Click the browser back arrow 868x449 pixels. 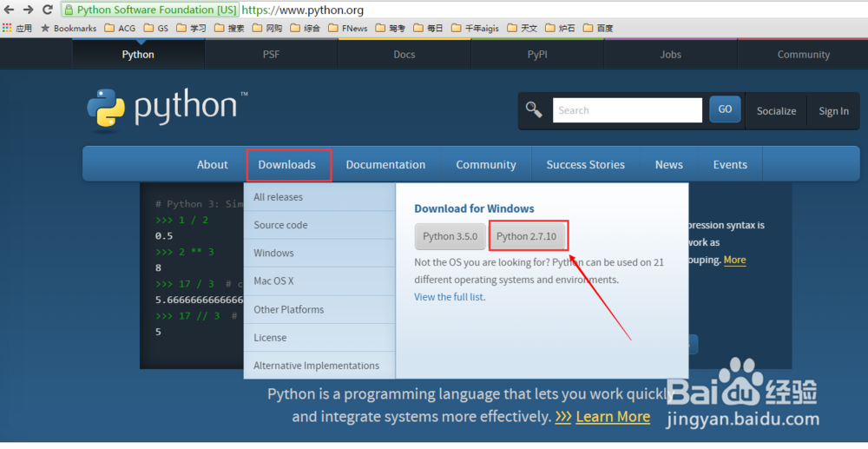(x=9, y=10)
